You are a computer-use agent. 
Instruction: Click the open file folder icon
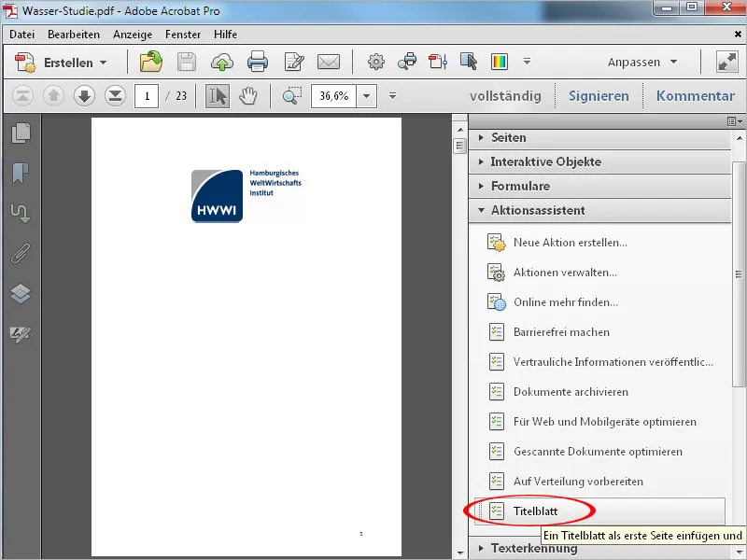tap(151, 62)
